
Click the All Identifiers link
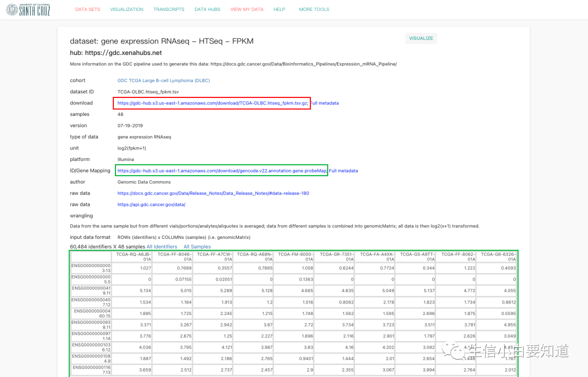(x=162, y=246)
